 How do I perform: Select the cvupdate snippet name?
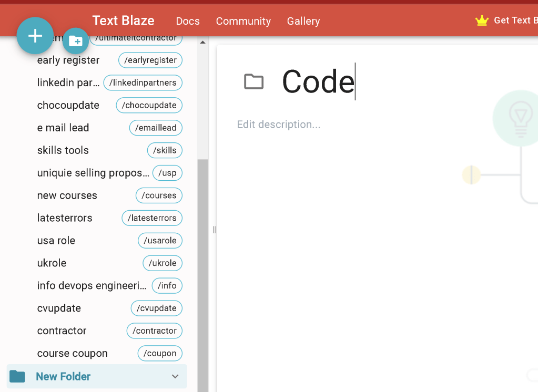pyautogui.click(x=59, y=308)
